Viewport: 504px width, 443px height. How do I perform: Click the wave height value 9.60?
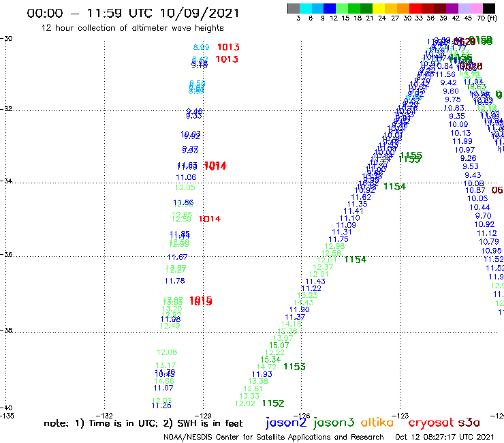[451, 91]
